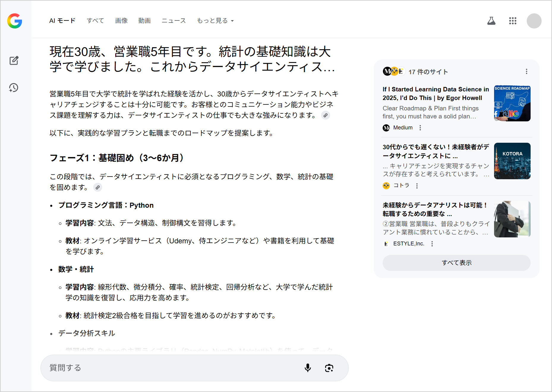Activate voice search with the microphone icon
This screenshot has width=552, height=392.
(308, 368)
